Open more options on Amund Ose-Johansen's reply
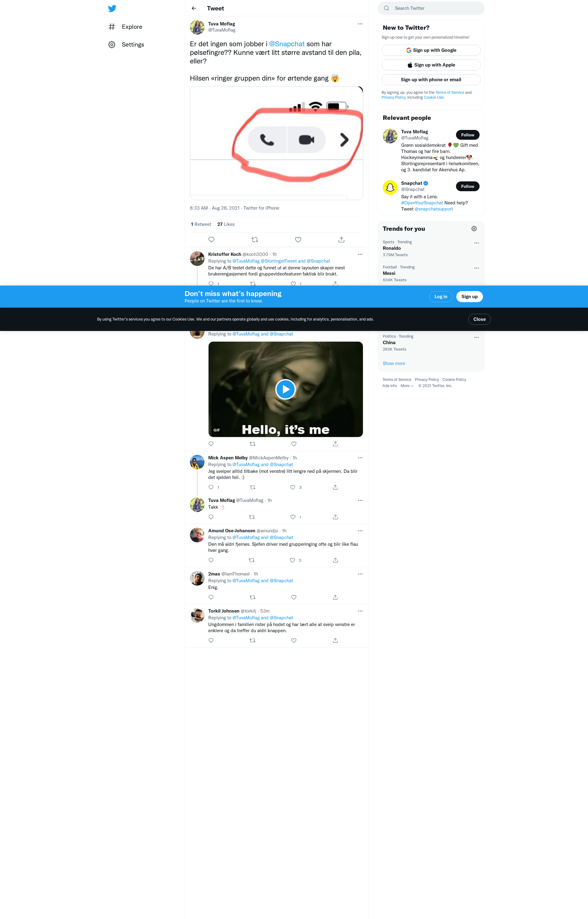The height and width of the screenshot is (919, 588). [360, 531]
